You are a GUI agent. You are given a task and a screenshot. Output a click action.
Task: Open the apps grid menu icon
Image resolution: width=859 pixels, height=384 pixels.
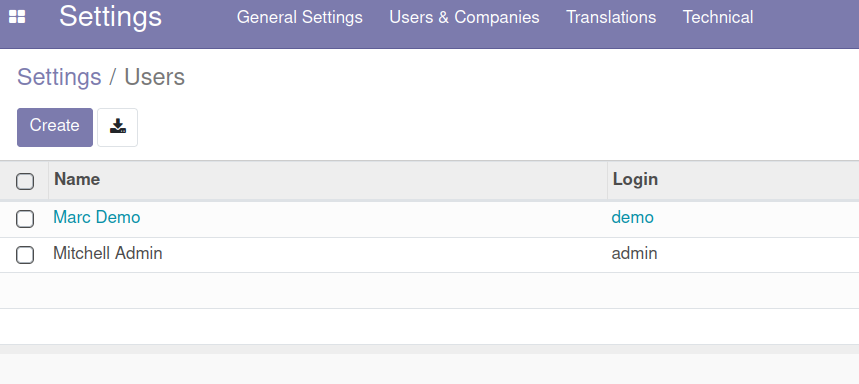tap(17, 17)
